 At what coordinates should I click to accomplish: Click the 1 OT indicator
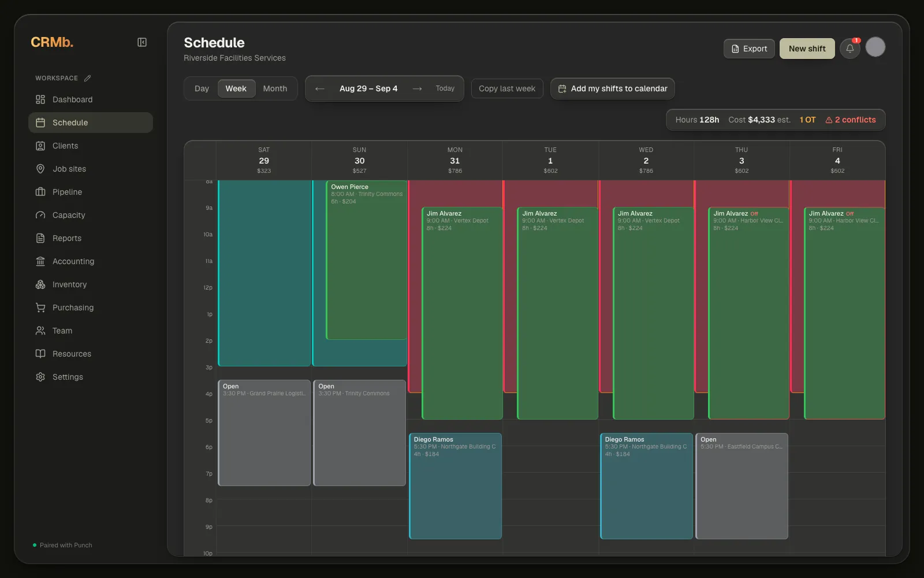point(807,120)
